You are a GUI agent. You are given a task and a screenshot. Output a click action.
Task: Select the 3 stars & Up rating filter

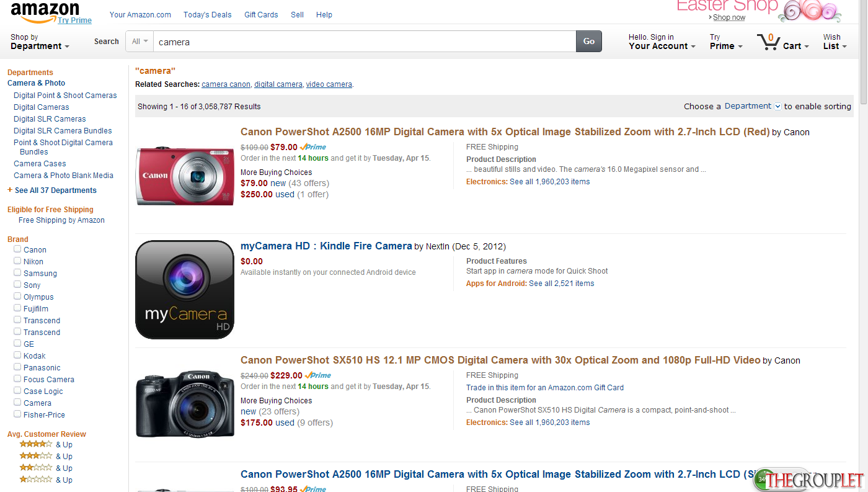coord(46,456)
